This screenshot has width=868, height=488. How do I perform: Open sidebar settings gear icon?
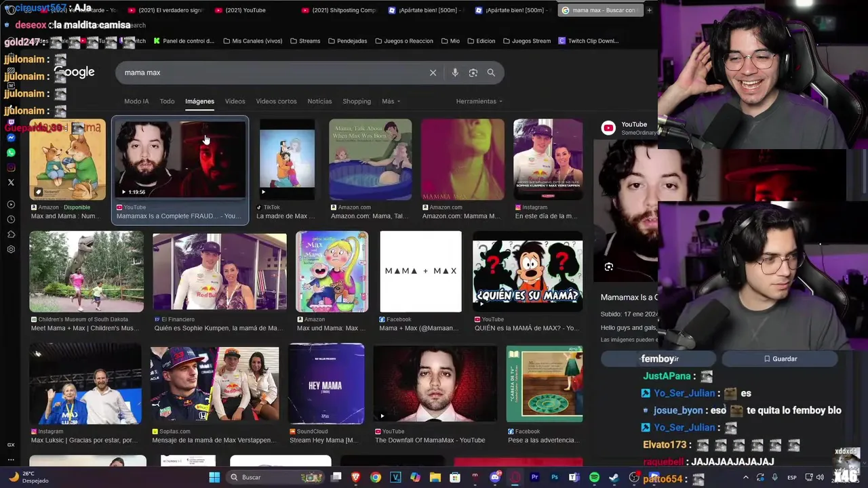point(11,249)
